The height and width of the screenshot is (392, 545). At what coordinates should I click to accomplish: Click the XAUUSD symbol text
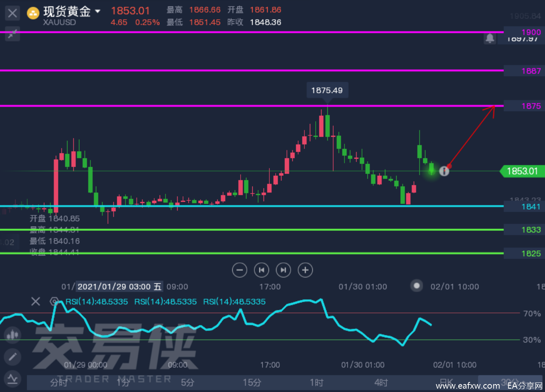[x=59, y=22]
